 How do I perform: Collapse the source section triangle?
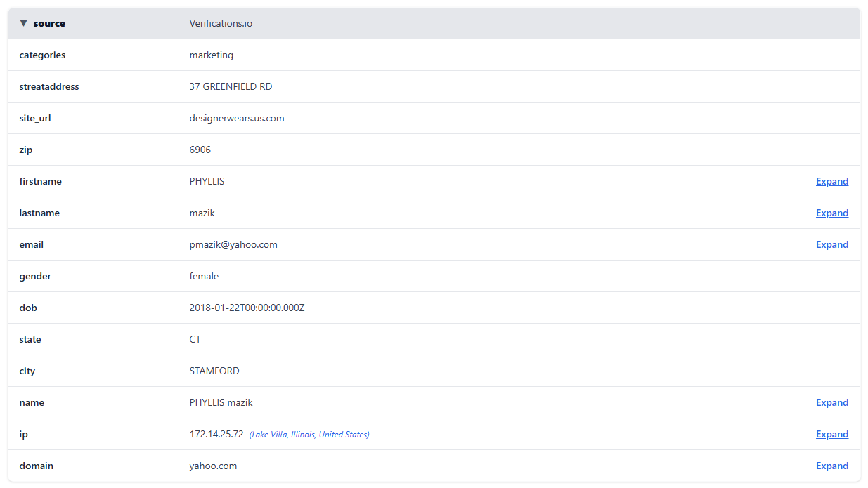coord(24,23)
